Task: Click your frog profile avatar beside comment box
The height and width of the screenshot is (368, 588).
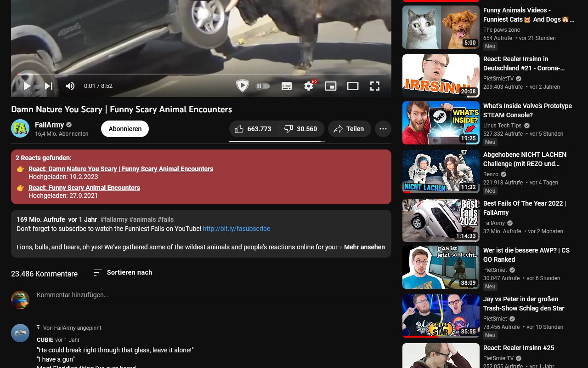Action: point(20,300)
